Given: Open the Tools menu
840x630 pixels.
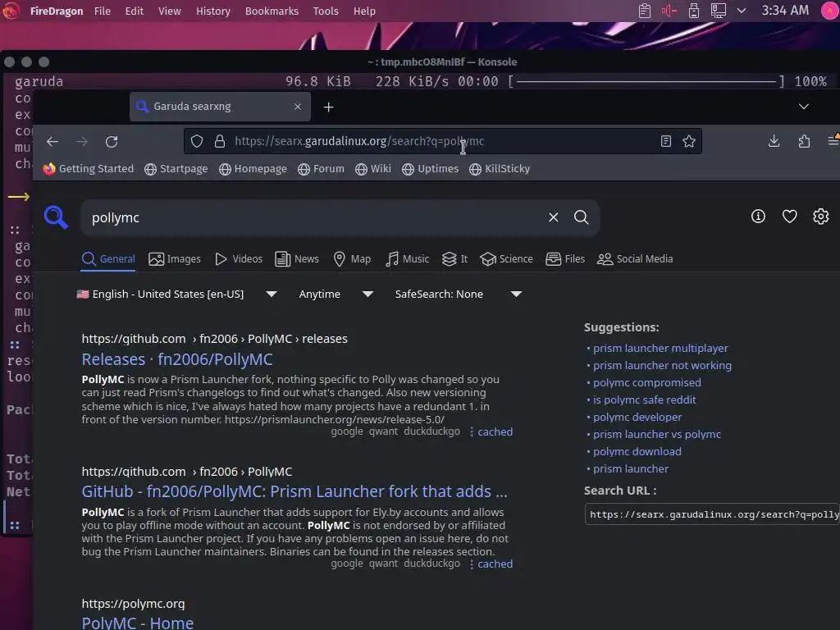Looking at the screenshot, I should tap(326, 11).
